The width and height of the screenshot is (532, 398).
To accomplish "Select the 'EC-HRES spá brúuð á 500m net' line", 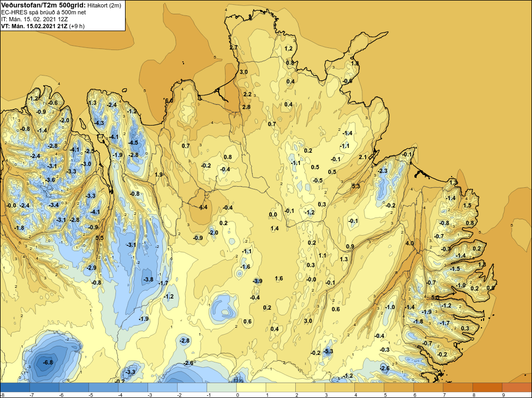I will pos(44,13).
